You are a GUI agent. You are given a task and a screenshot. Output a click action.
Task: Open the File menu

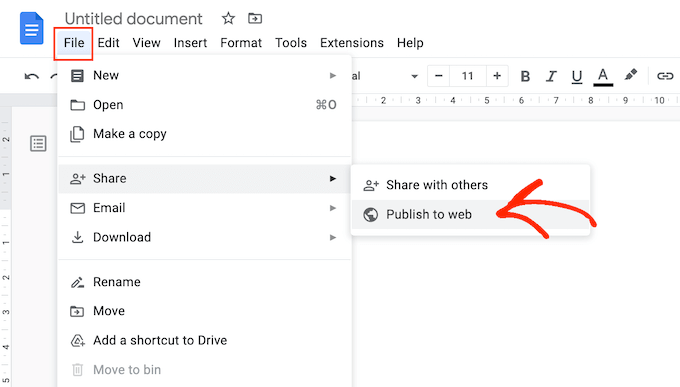point(74,43)
